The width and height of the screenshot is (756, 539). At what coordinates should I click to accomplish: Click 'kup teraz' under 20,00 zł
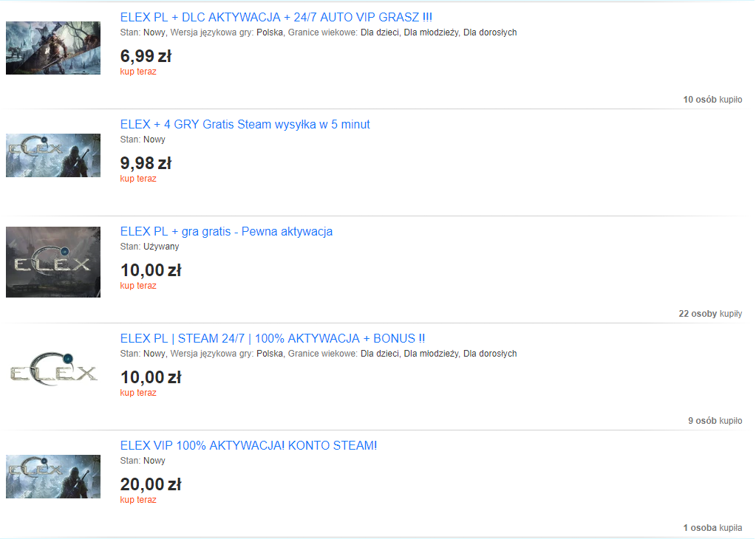pyautogui.click(x=138, y=500)
